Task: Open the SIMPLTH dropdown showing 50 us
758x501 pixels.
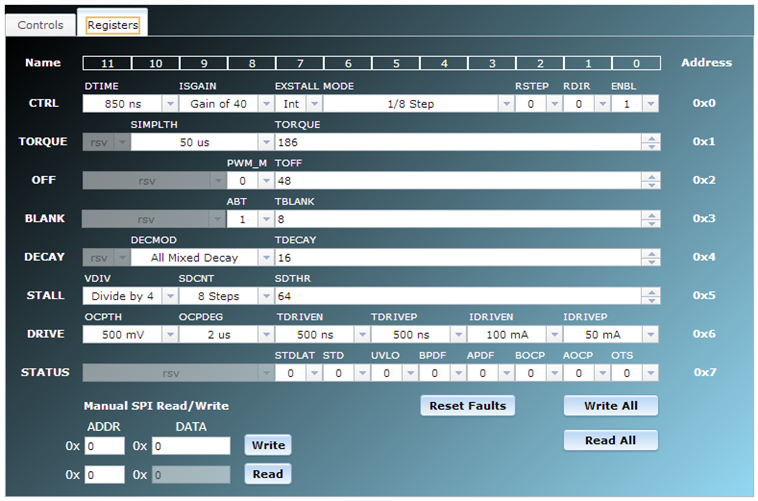Action: [x=202, y=142]
